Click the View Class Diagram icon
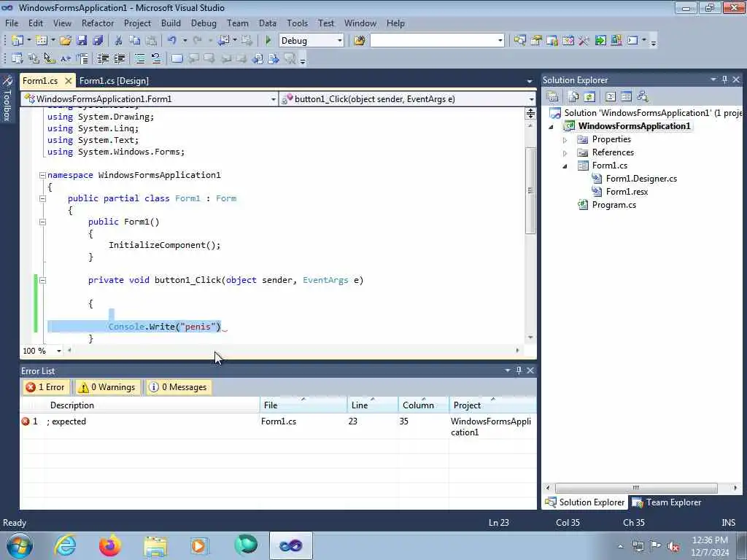Viewport: 747px width, 560px height. (x=643, y=97)
